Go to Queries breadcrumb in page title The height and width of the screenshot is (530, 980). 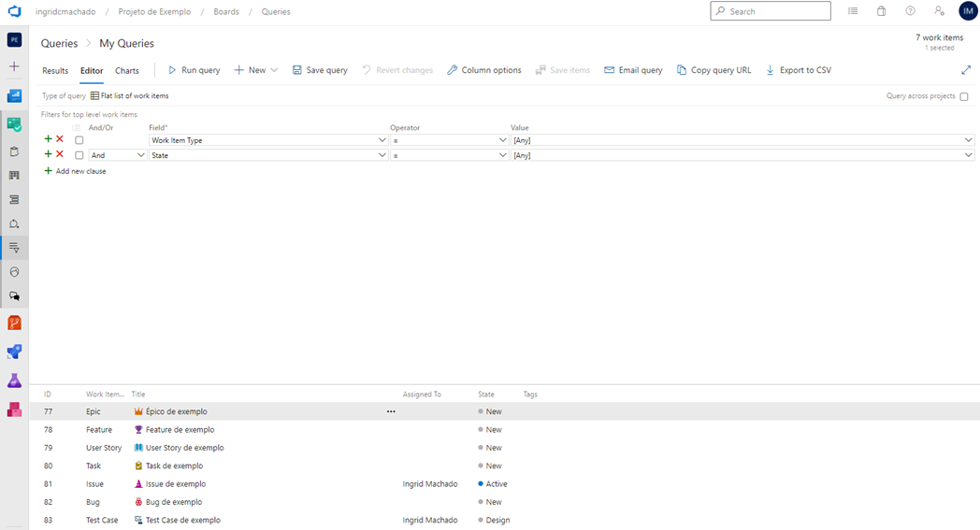coord(59,43)
